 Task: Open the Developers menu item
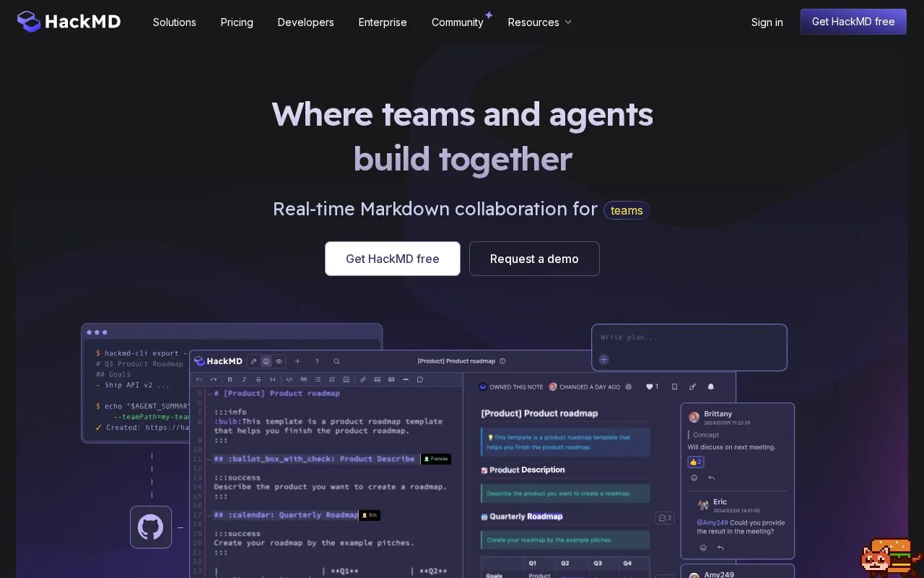[x=305, y=22]
